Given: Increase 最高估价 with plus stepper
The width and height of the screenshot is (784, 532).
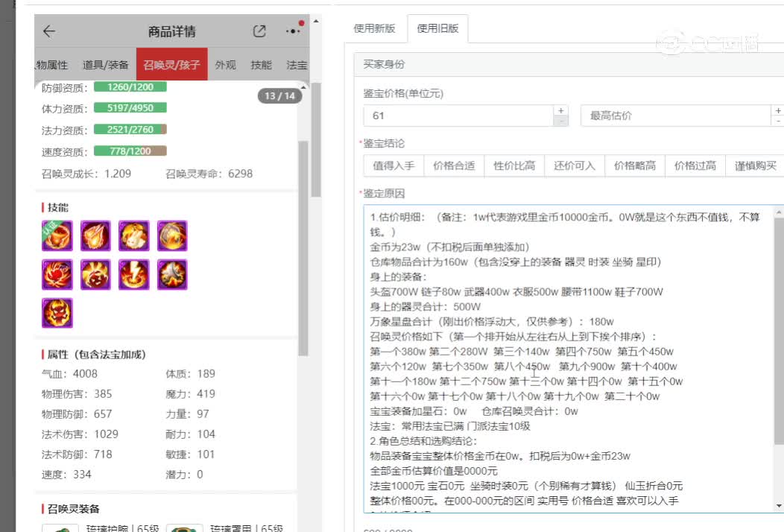Looking at the screenshot, I should click(777, 110).
